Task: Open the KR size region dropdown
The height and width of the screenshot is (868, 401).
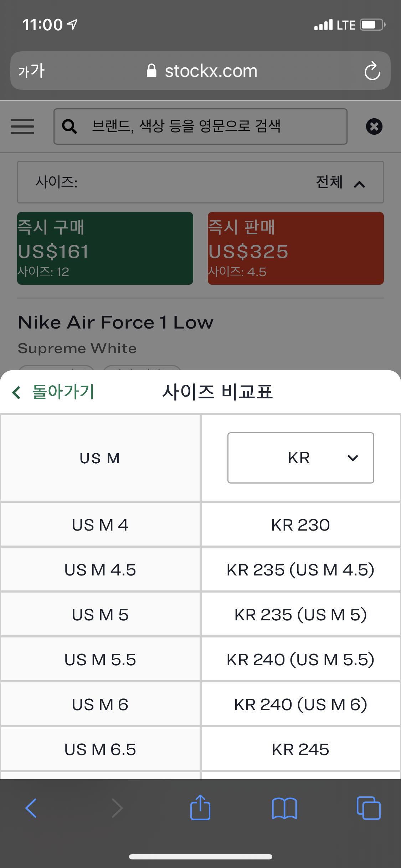Action: (300, 458)
